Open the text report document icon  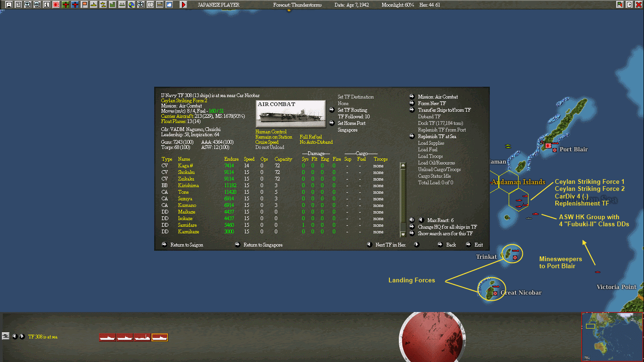(18, 5)
